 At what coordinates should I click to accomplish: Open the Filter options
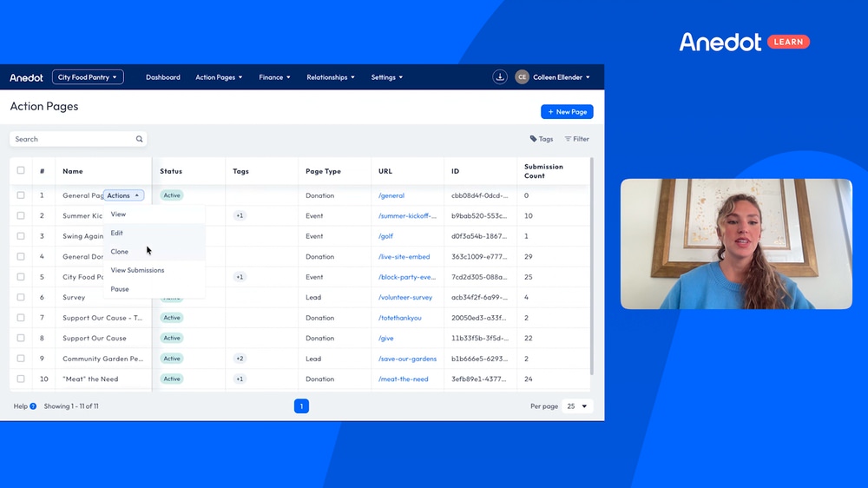click(x=577, y=139)
